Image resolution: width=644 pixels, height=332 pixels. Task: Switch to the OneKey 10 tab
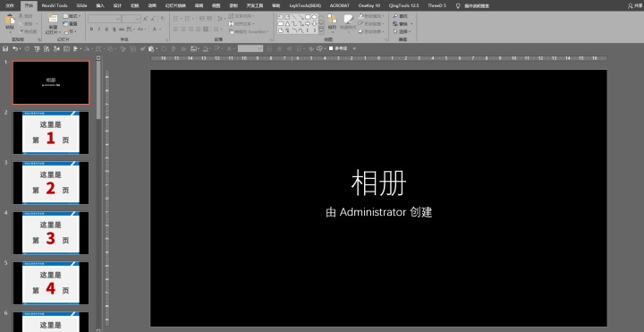tap(369, 5)
